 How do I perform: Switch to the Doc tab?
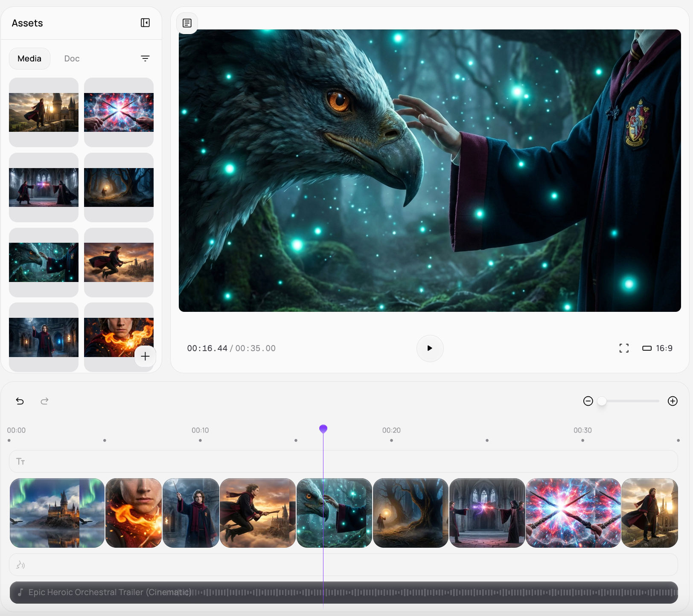(72, 58)
